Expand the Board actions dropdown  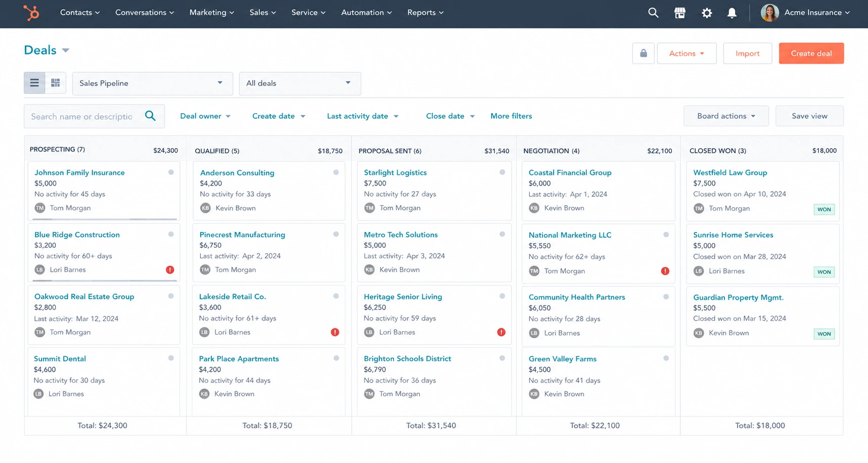coord(726,116)
